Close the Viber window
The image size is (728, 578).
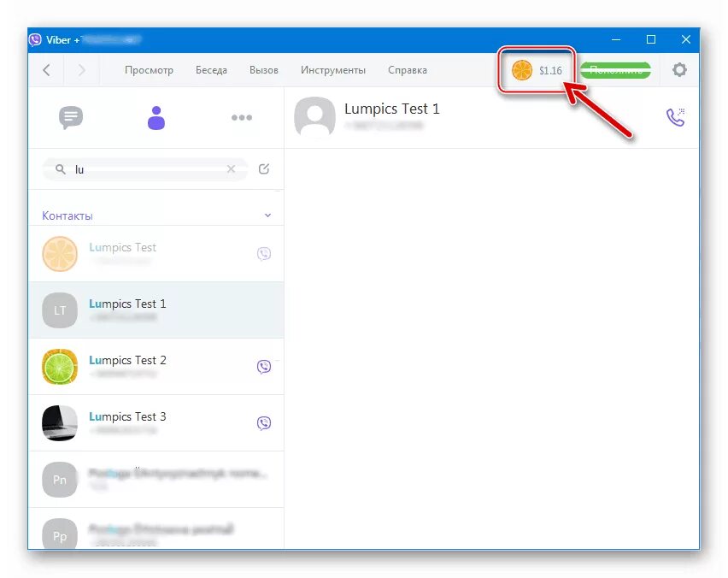tap(686, 40)
